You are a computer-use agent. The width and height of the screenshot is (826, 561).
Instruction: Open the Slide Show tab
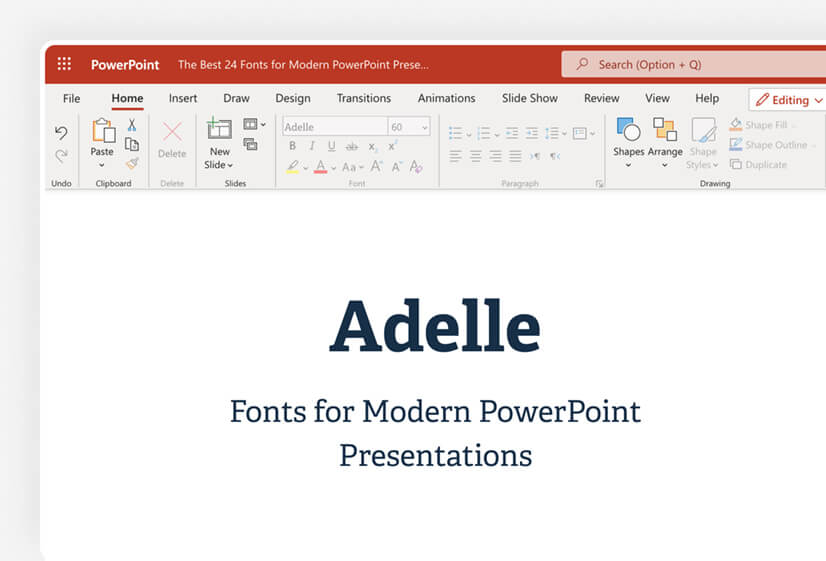coord(529,99)
